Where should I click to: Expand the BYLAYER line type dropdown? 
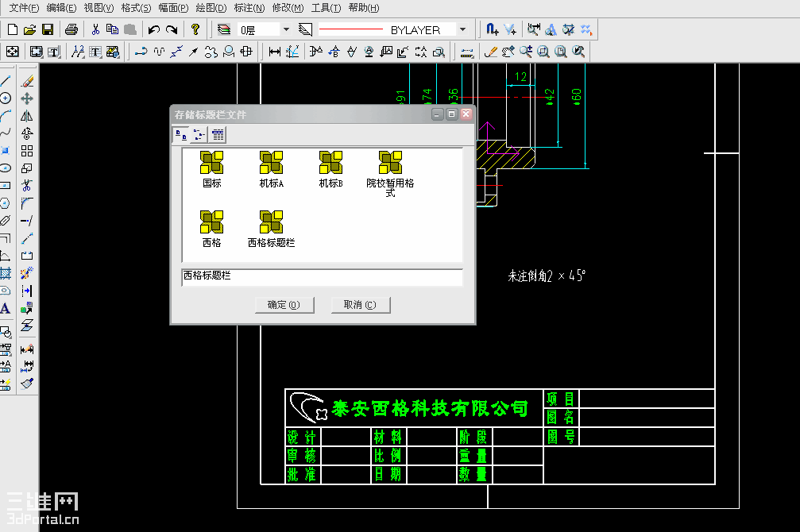click(462, 29)
